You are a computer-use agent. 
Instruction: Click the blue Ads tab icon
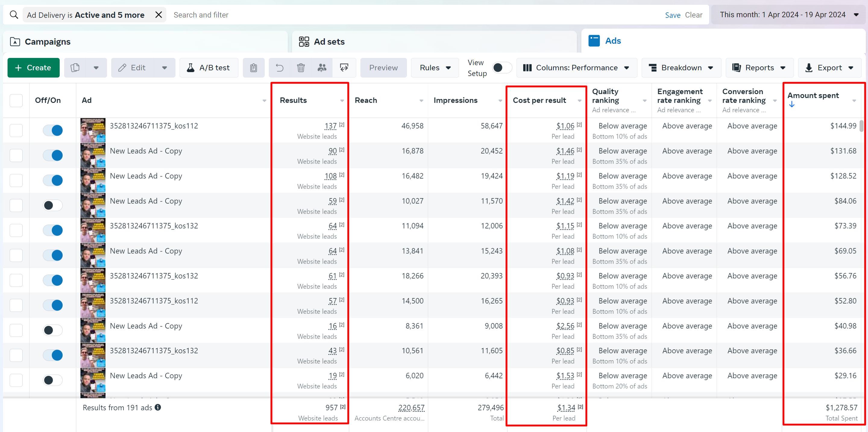594,41
